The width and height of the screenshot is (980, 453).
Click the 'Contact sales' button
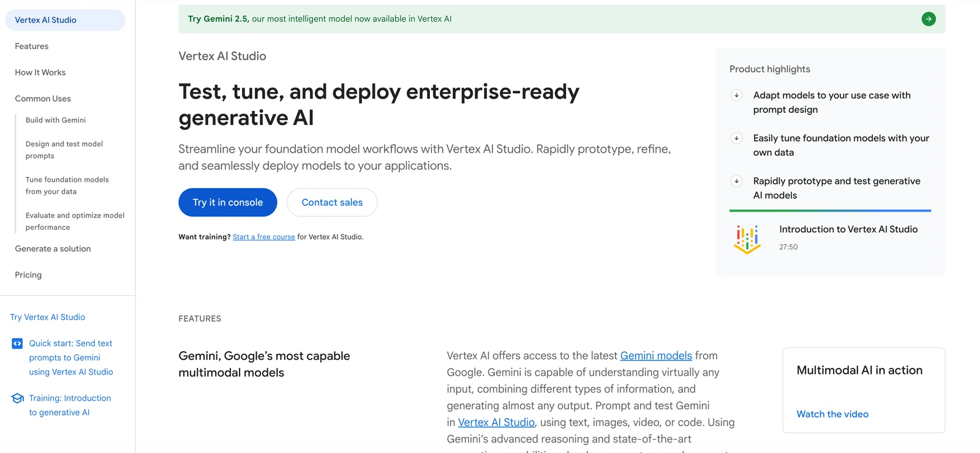pyautogui.click(x=332, y=202)
